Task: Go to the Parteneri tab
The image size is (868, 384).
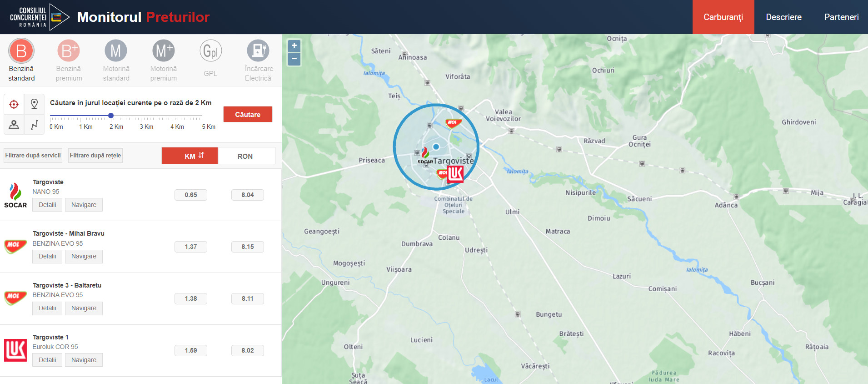Action: point(841,17)
